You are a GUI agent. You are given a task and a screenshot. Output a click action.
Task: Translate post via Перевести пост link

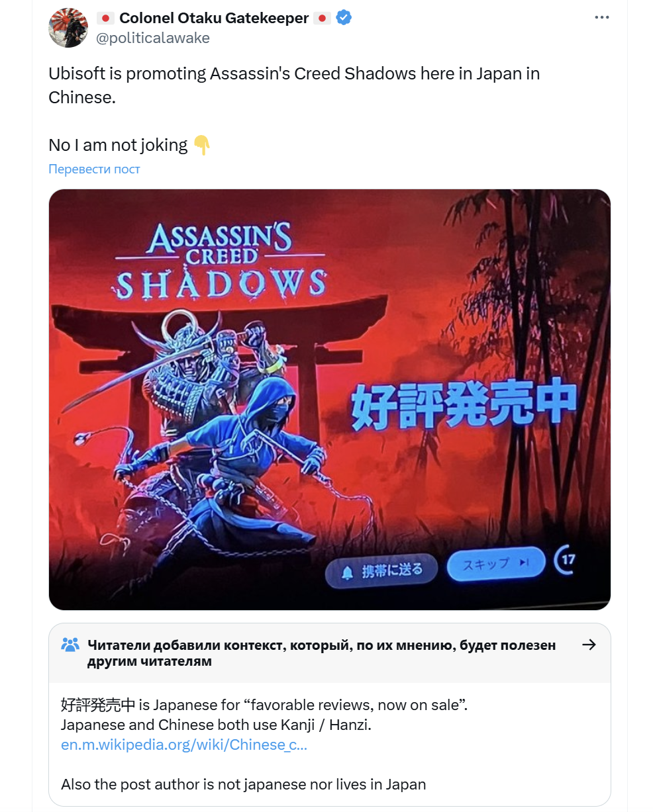(x=94, y=169)
